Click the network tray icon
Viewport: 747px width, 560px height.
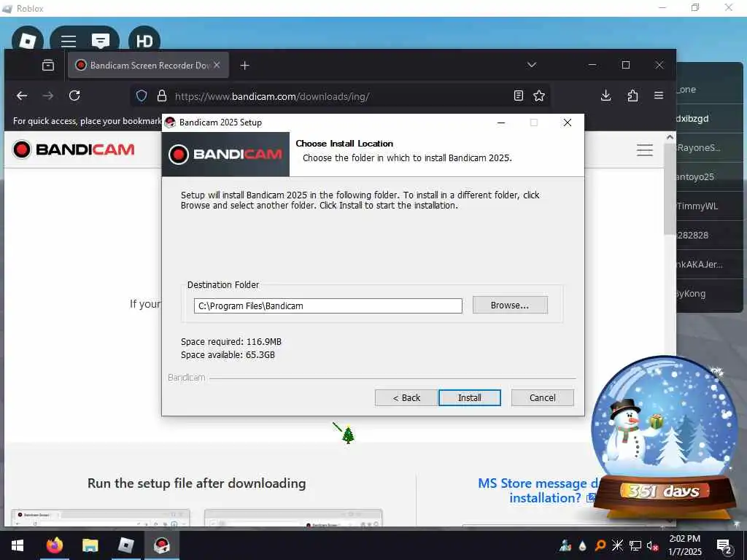click(x=635, y=545)
